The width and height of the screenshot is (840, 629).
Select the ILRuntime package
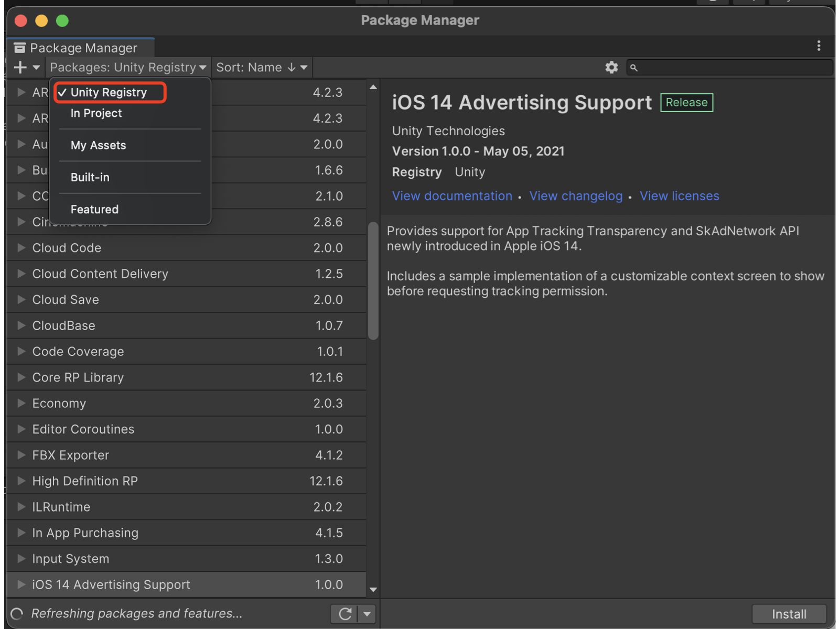click(x=187, y=507)
